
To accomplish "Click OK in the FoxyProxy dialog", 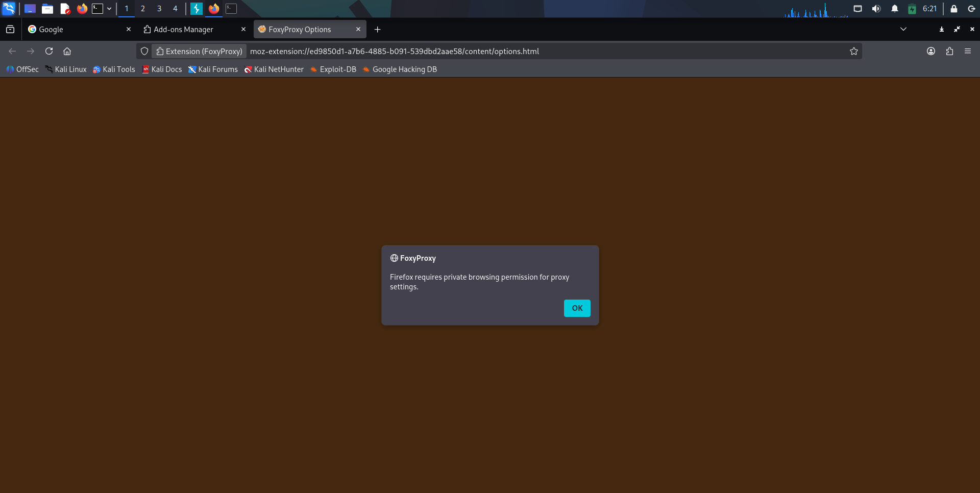I will point(577,308).
